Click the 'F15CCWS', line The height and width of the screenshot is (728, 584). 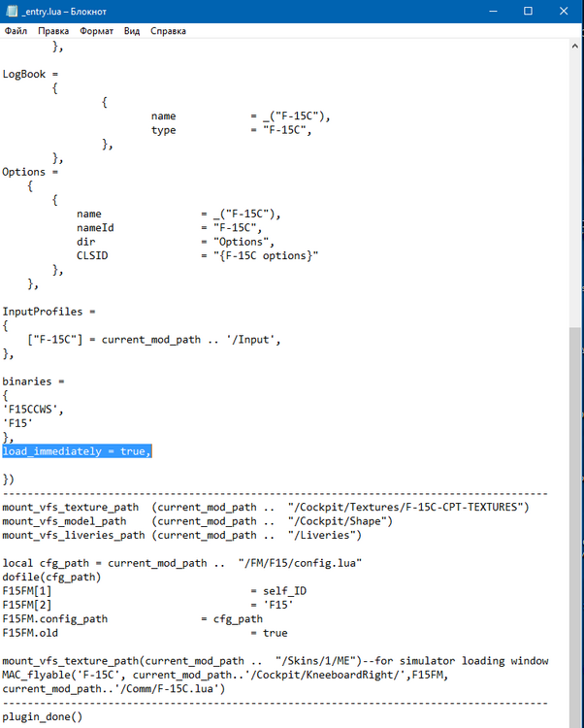[33, 410]
